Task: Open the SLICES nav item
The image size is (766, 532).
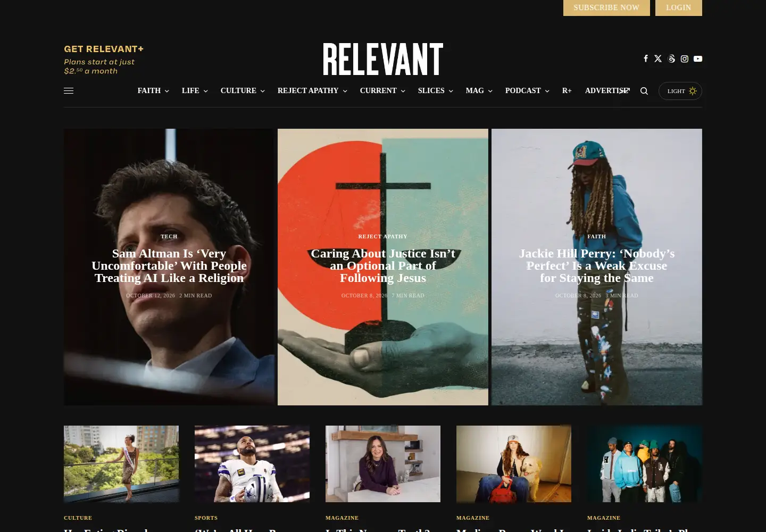Action: pyautogui.click(x=431, y=91)
